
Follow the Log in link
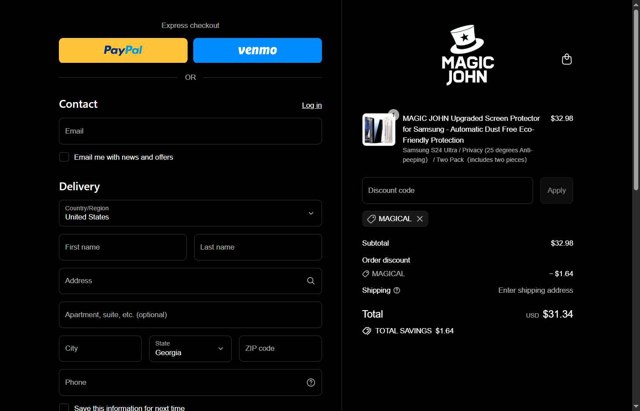pos(312,105)
